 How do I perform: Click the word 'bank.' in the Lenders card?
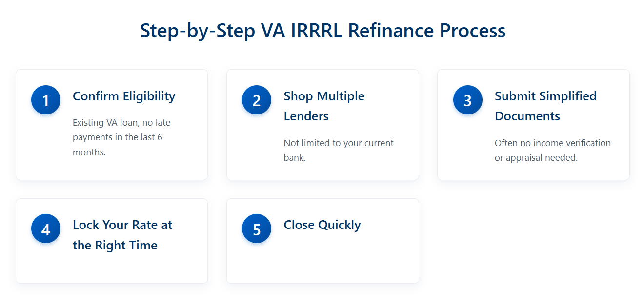[x=295, y=158]
